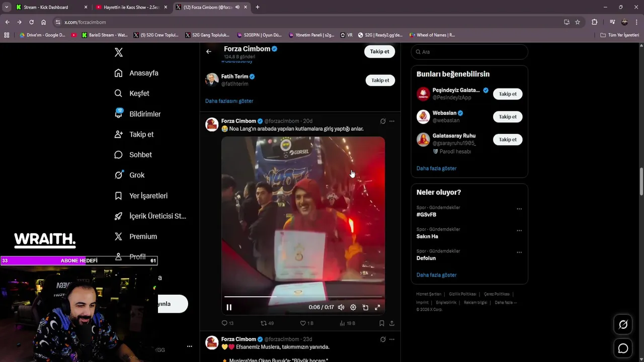Open the tab search dropdown

[7, 7]
